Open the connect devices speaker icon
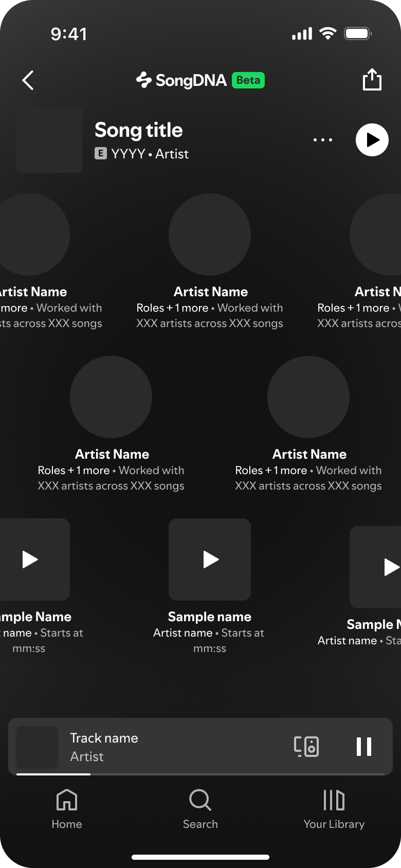The image size is (401, 868). pos(306,746)
